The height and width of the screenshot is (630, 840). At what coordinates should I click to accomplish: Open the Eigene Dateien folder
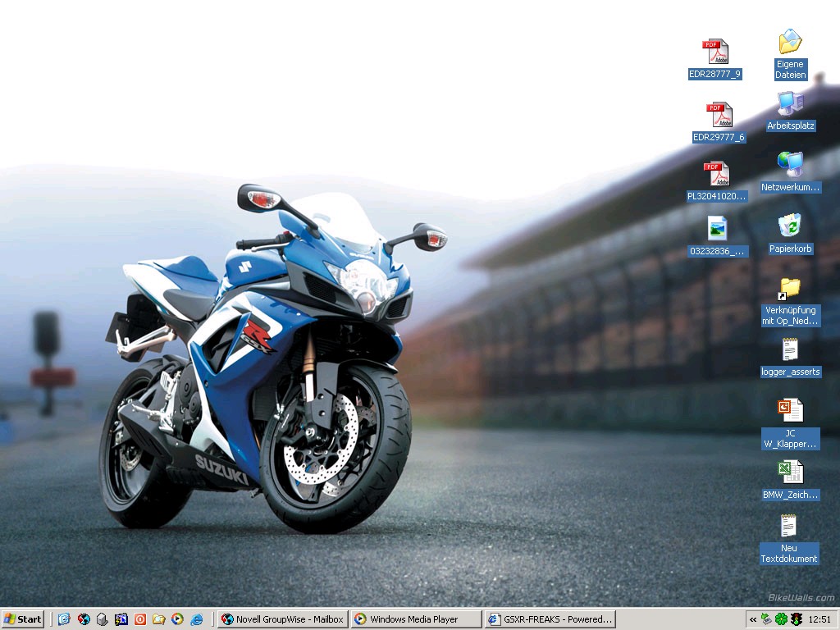[790, 43]
